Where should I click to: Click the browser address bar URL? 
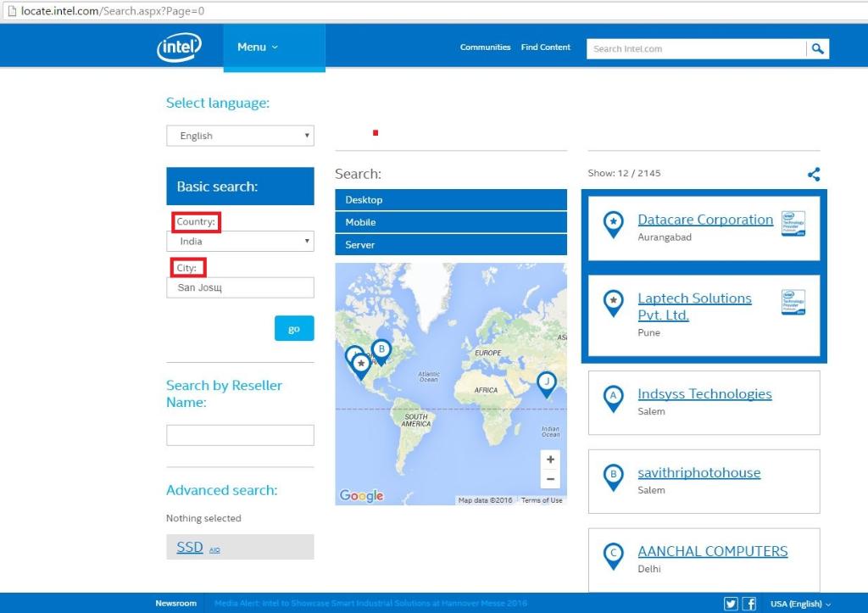pyautogui.click(x=113, y=11)
